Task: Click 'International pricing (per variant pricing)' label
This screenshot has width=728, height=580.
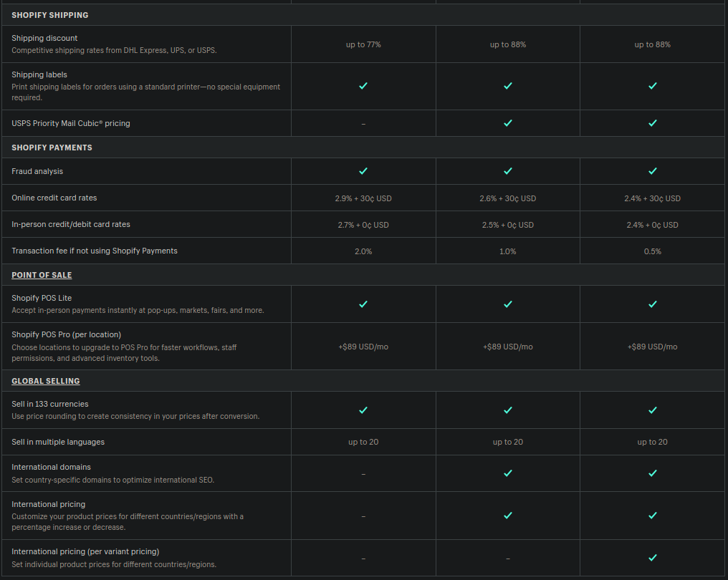Action: tap(85, 551)
